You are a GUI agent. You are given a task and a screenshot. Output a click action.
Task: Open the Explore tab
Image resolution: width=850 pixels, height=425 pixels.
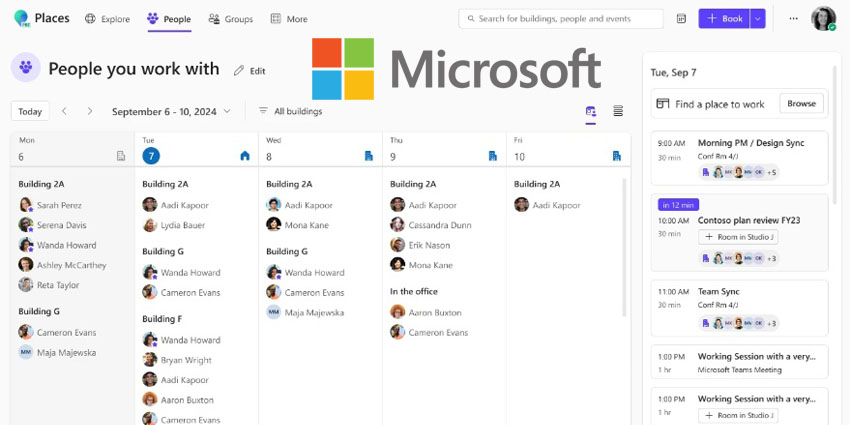[x=107, y=19]
